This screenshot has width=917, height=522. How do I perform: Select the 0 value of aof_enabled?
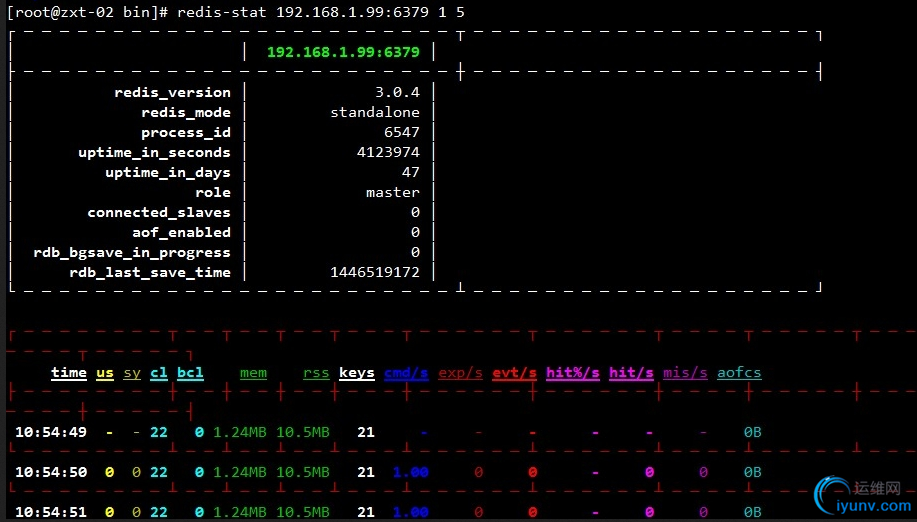[x=415, y=232]
